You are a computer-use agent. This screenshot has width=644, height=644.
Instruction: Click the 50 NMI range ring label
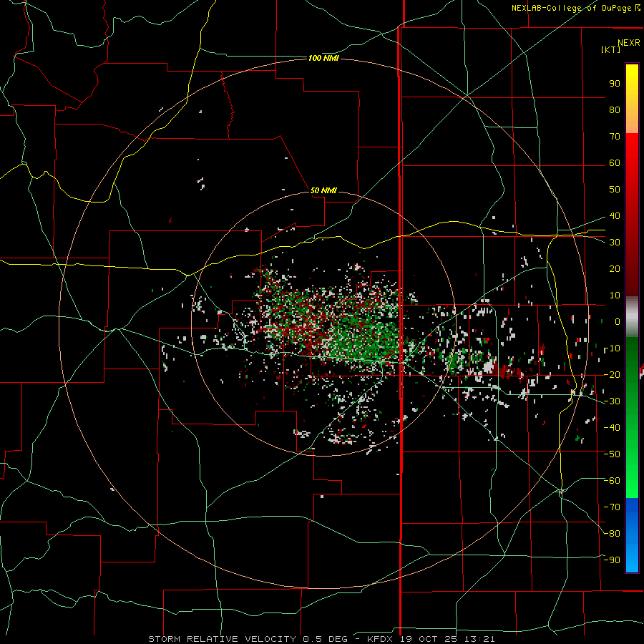[323, 190]
